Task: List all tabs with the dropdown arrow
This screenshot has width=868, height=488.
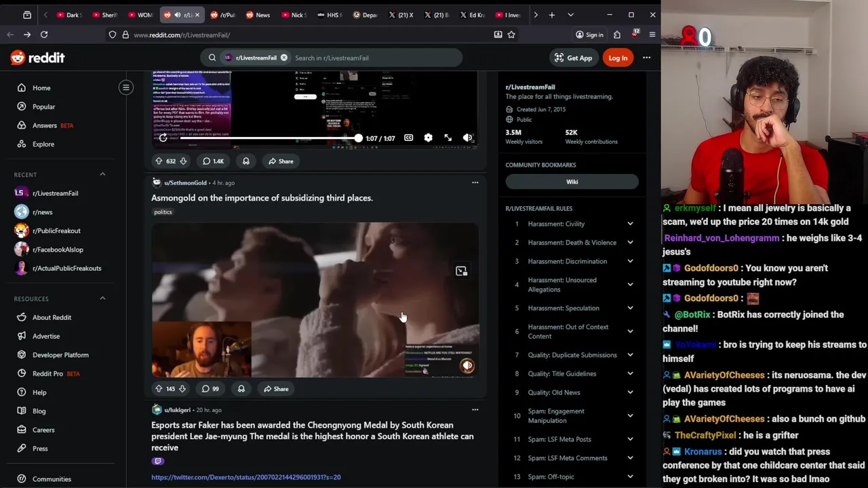Action: [570, 15]
